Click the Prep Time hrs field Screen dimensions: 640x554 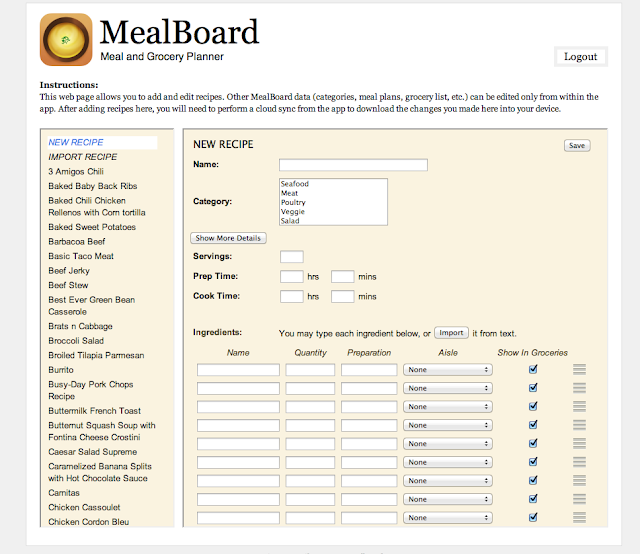(x=292, y=276)
